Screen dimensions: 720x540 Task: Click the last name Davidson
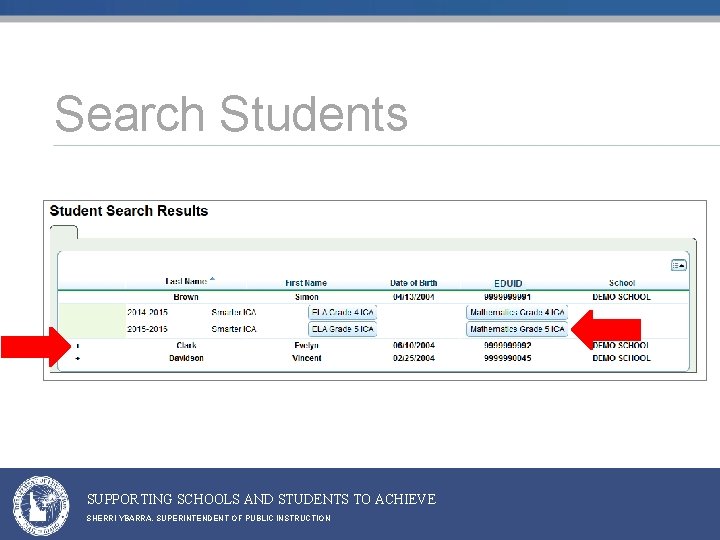(x=186, y=358)
